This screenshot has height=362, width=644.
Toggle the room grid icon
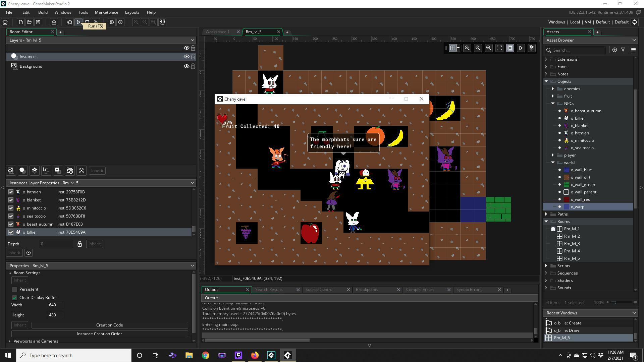pos(452,48)
